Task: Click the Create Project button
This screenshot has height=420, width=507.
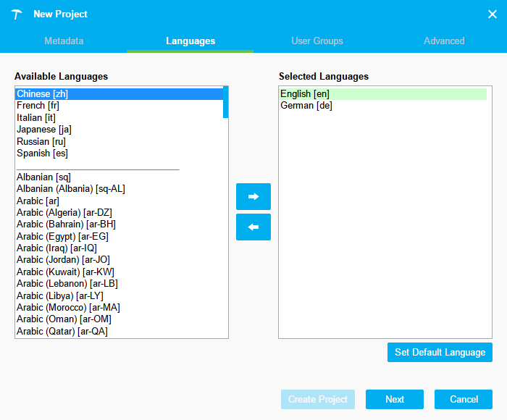Action: point(318,399)
